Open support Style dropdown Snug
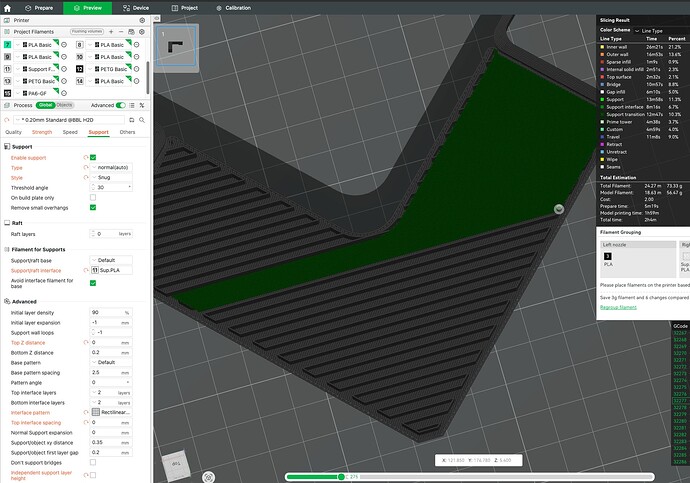 [x=111, y=177]
